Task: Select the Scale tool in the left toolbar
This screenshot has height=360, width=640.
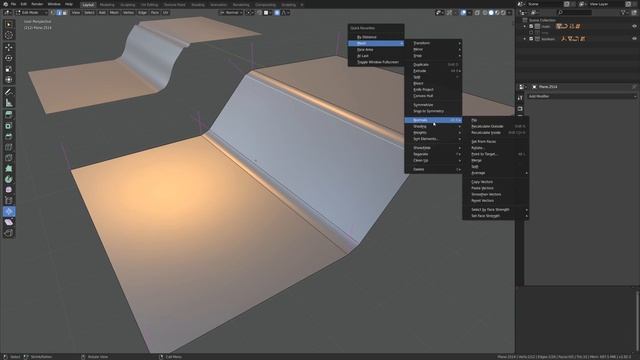Action: point(9,69)
